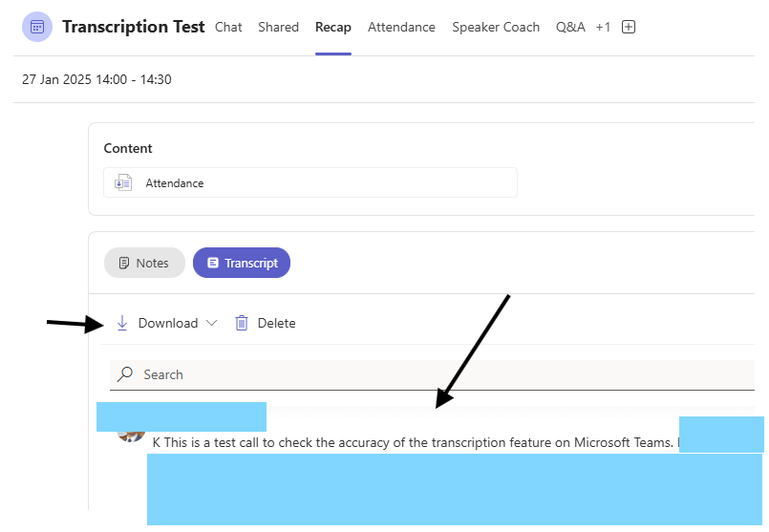Click the Download transcript button
Image resolution: width=769 pixels, height=532 pixels.
tap(167, 323)
